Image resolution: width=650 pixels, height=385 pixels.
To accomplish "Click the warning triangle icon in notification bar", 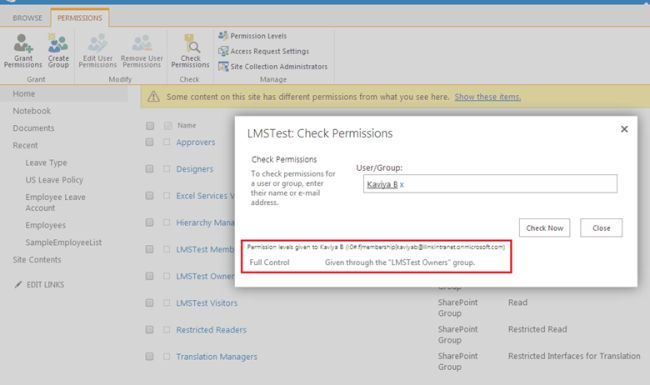I will 153,97.
